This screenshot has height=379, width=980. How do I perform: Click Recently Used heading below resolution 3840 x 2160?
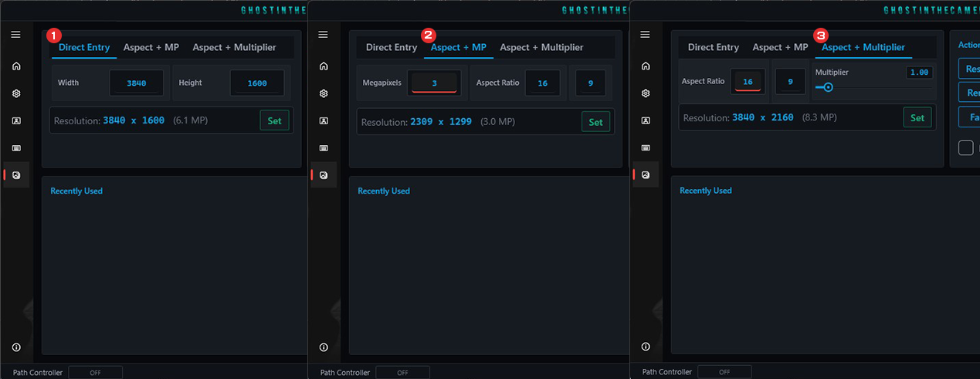click(706, 191)
